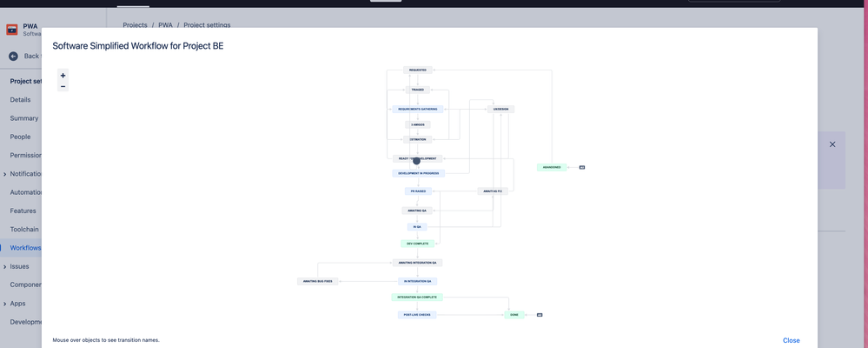868x348 pixels.
Task: Go to Project settings breadcrumb link
Action: point(207,25)
